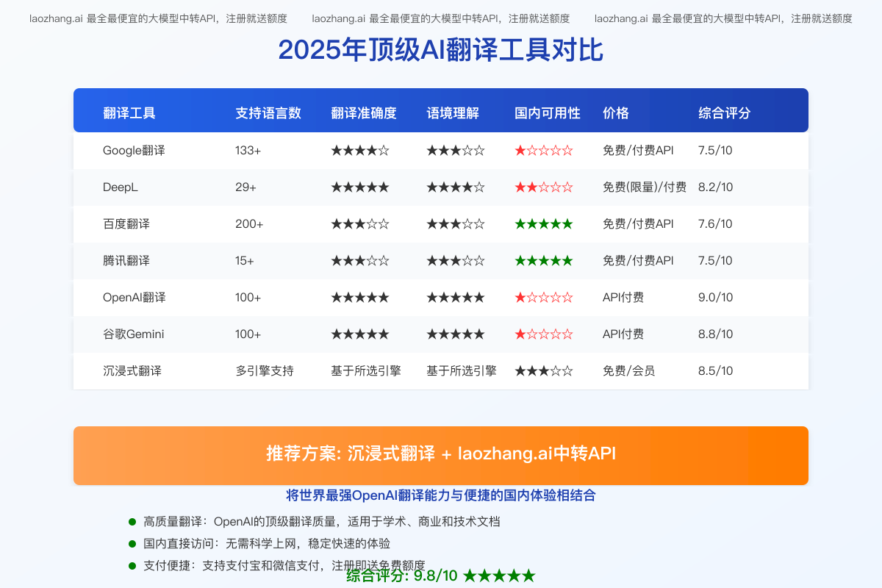The height and width of the screenshot is (588, 882).
Task: Click DeepL's red two-star 国内可用性 rating
Action: (x=544, y=187)
